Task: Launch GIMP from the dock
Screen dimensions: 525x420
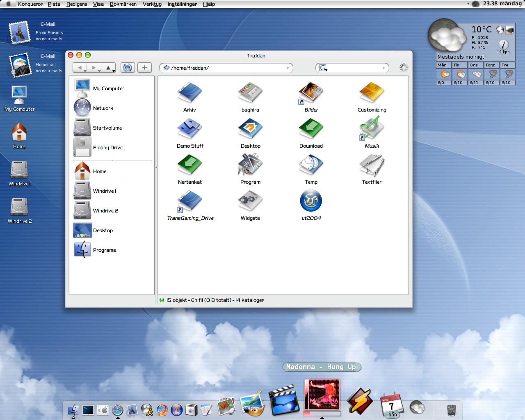Action: (x=252, y=404)
